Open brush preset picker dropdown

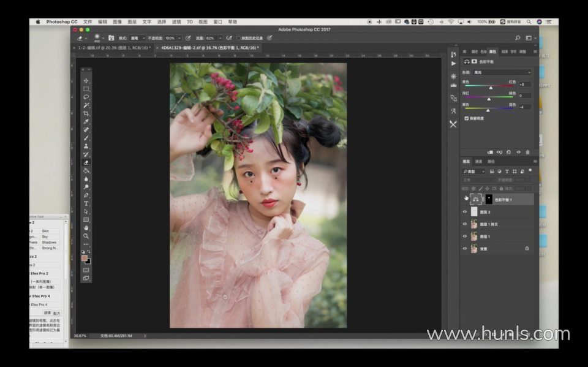point(103,38)
